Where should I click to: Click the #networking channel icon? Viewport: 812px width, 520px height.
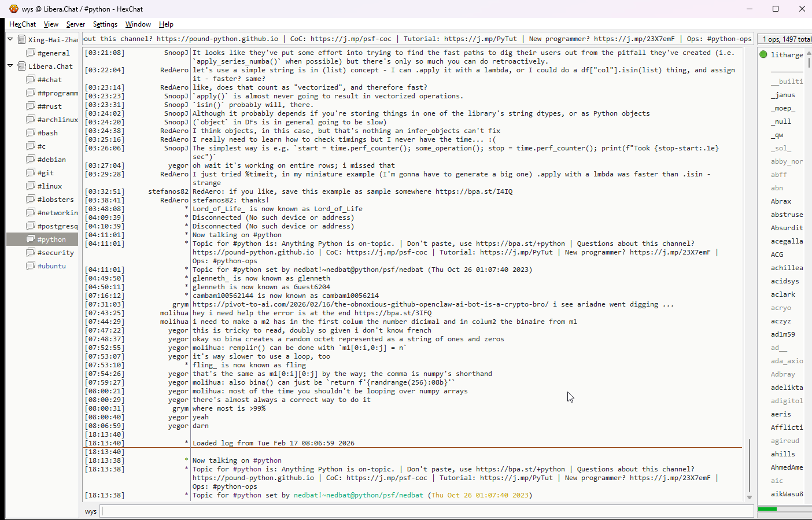[x=31, y=212]
